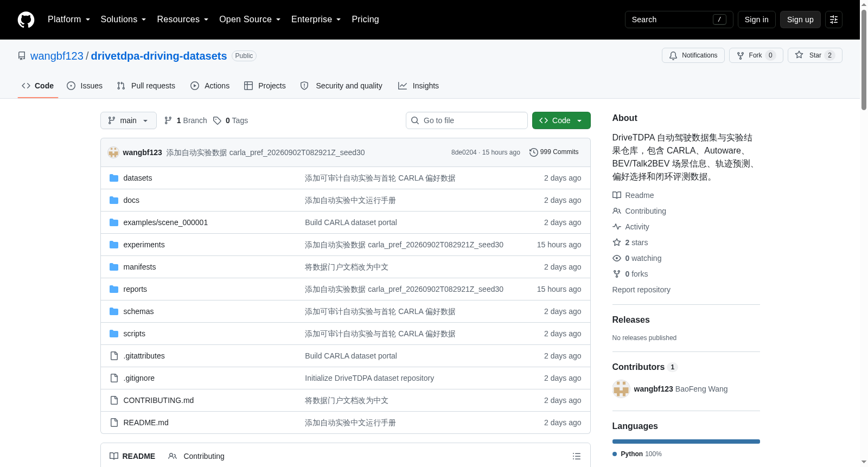Open the docs folder icon
This screenshot has height=467, width=868.
pos(114,200)
